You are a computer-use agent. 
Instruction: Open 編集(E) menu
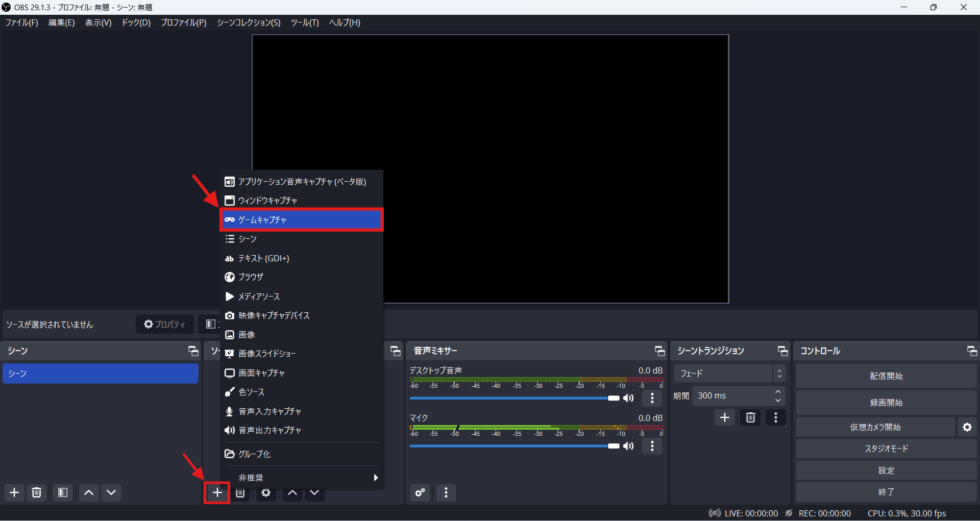[x=62, y=22]
